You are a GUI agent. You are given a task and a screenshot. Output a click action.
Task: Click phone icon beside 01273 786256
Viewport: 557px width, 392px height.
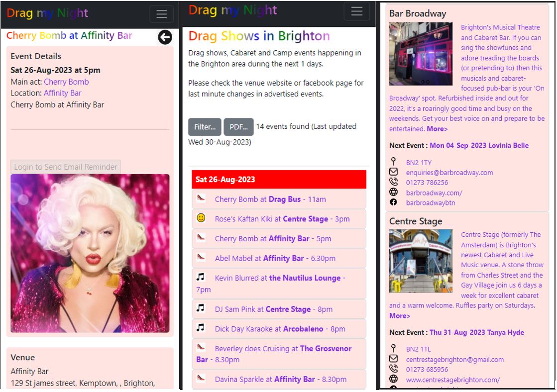[x=393, y=182]
